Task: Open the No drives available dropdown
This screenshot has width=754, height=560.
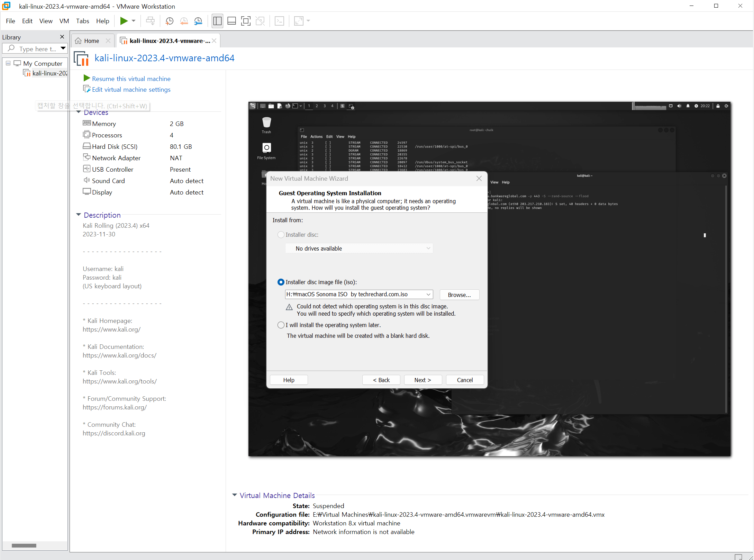Action: point(359,249)
